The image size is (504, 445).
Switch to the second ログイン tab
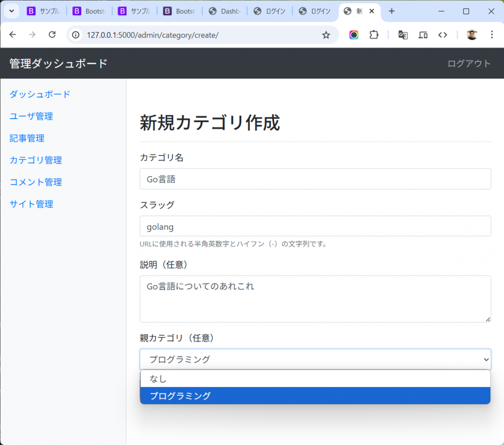(x=315, y=11)
